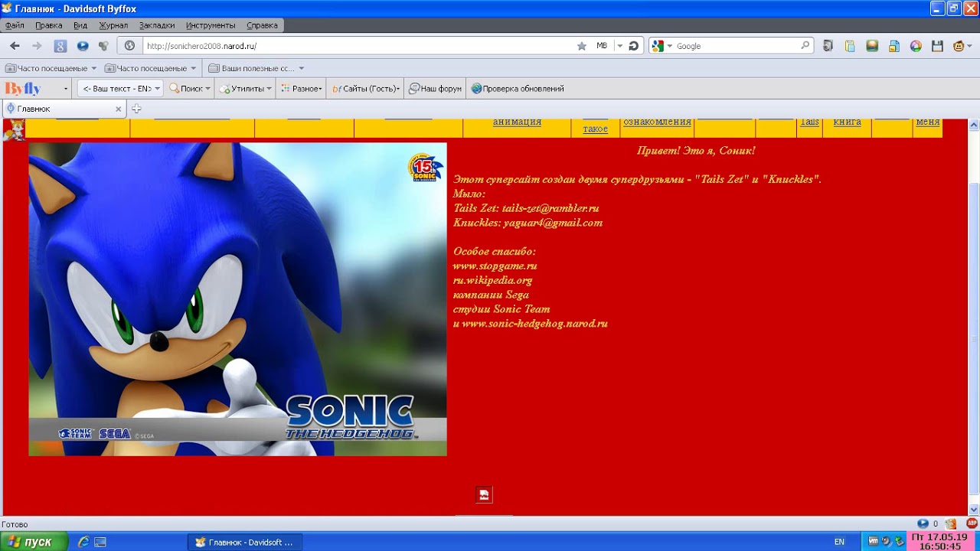Open the address bar history dropdown arrow
The image size is (980, 551).
[619, 46]
